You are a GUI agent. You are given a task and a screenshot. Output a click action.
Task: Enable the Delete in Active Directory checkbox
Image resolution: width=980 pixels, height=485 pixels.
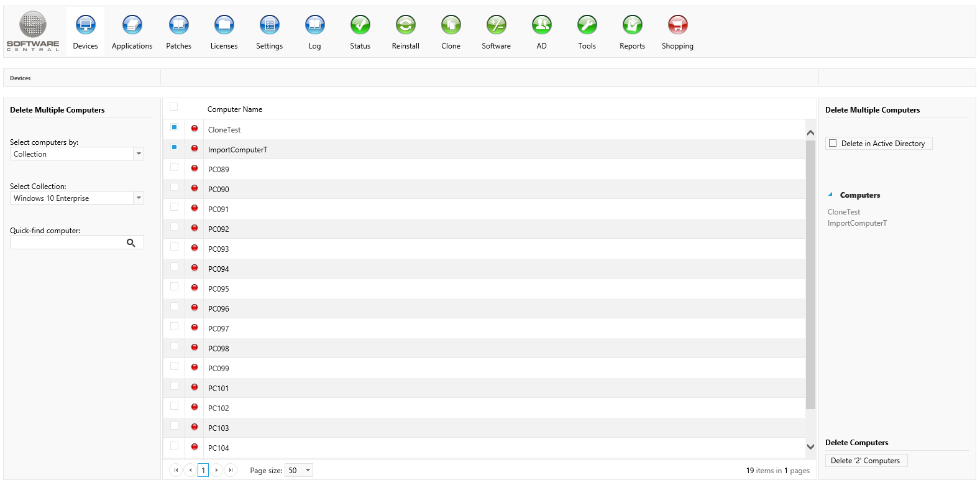833,143
